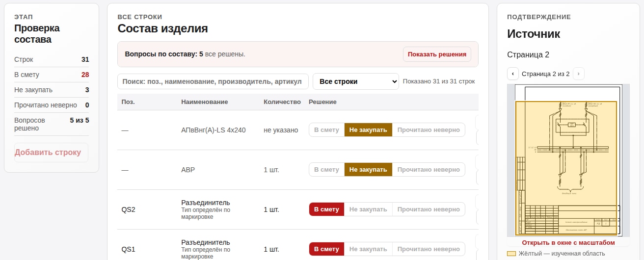Click the Наименование column header

(x=204, y=102)
